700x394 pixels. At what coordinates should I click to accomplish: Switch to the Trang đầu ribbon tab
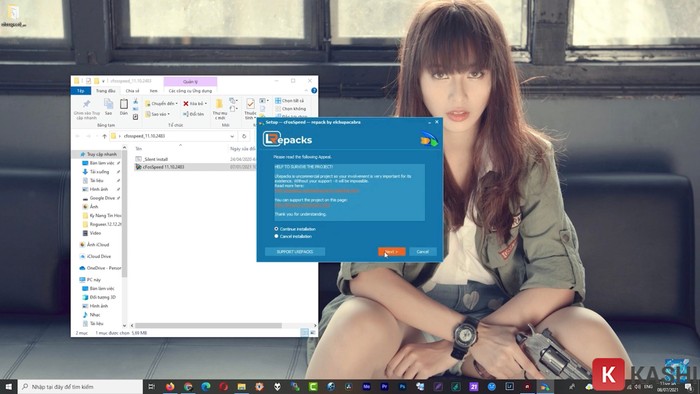(106, 91)
